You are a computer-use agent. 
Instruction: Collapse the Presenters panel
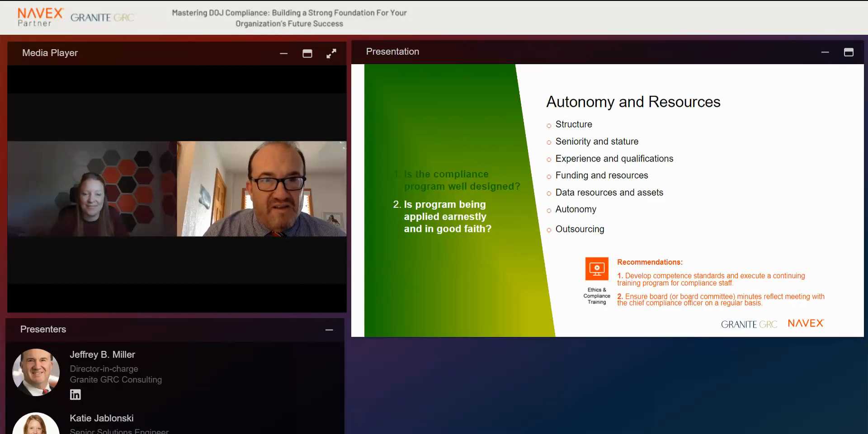click(329, 330)
